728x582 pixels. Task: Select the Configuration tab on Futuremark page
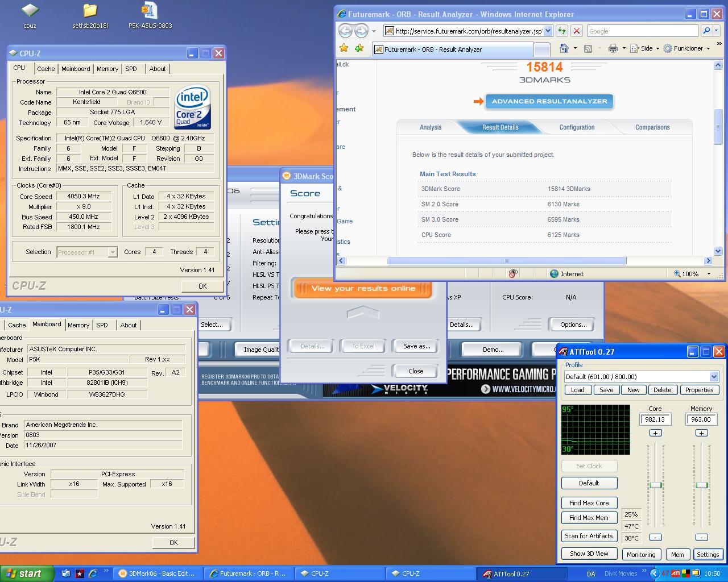pyautogui.click(x=577, y=127)
